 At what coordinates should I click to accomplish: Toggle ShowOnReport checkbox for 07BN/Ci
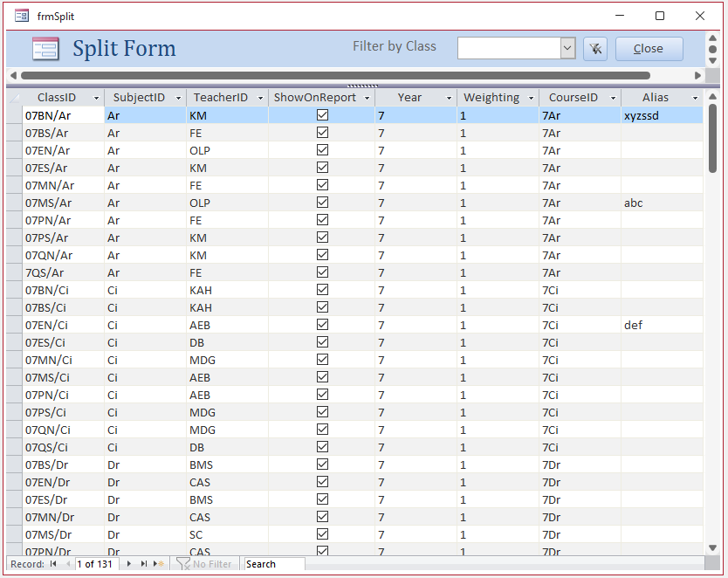point(322,290)
